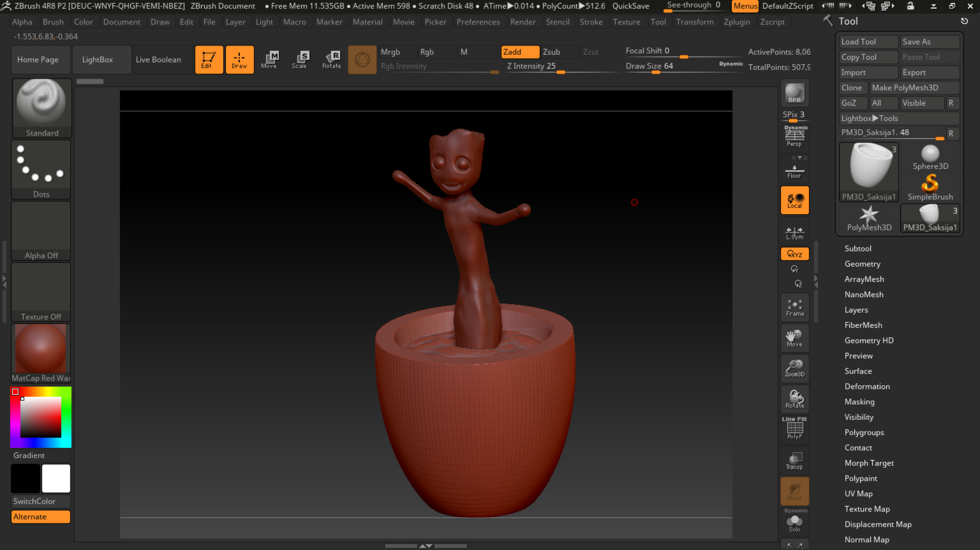Image resolution: width=980 pixels, height=550 pixels.
Task: Expand the Polygroups subpalette
Action: pos(864,432)
